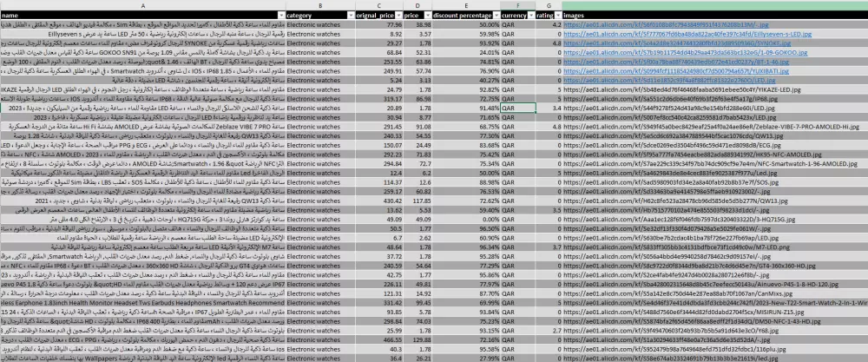
Task: Open the orignal_price filter dropdown
Action: tap(398, 16)
